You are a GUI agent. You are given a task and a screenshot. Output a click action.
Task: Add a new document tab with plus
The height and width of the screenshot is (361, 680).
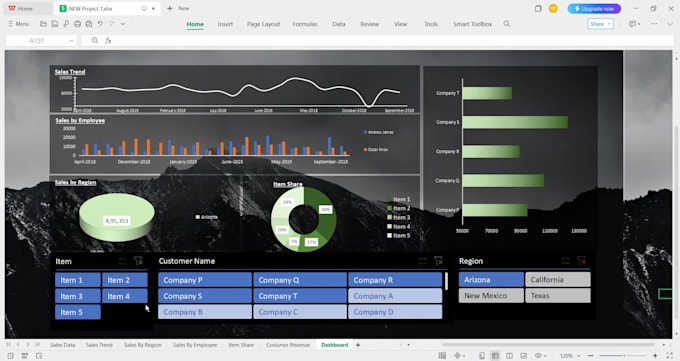tap(170, 9)
